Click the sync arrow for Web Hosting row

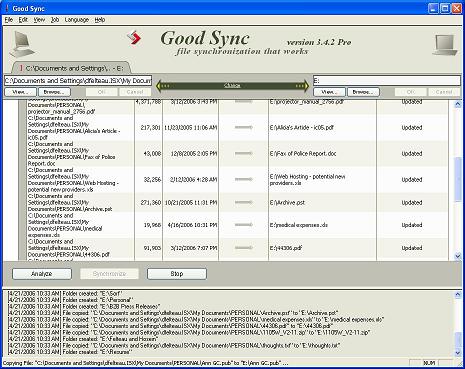point(244,179)
